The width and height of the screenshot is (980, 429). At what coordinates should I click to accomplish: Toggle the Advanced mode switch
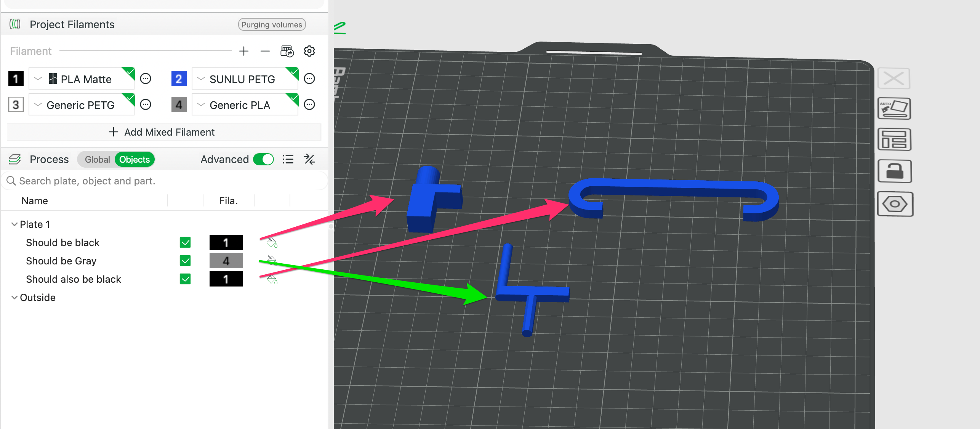pyautogui.click(x=264, y=159)
